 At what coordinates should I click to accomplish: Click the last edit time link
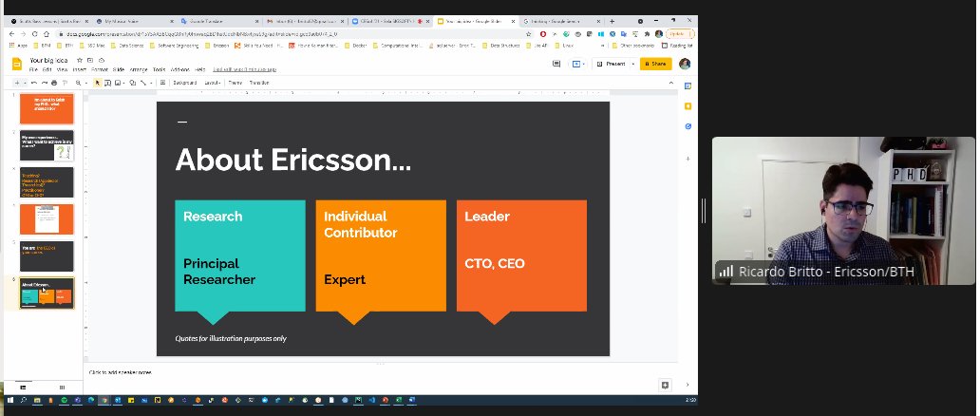244,69
